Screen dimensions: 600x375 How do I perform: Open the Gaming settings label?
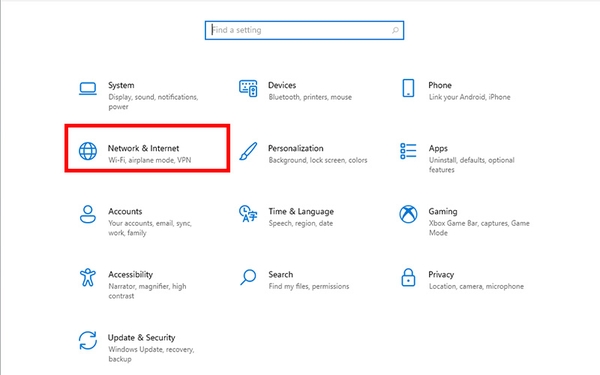443,212
